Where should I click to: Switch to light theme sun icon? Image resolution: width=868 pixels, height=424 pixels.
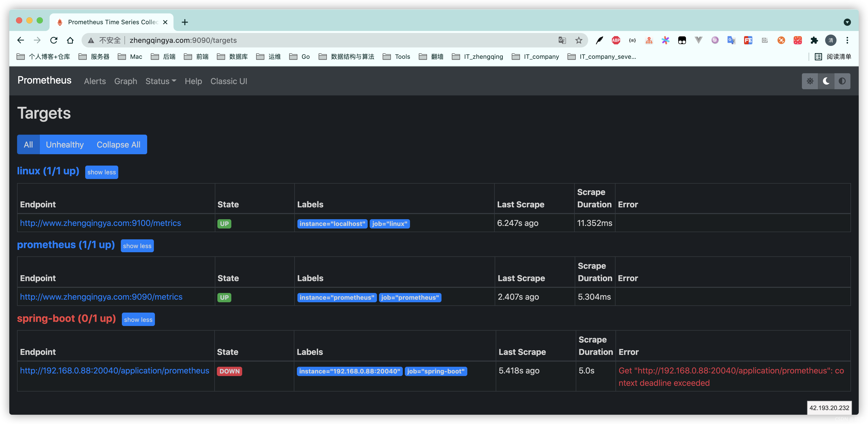(810, 81)
